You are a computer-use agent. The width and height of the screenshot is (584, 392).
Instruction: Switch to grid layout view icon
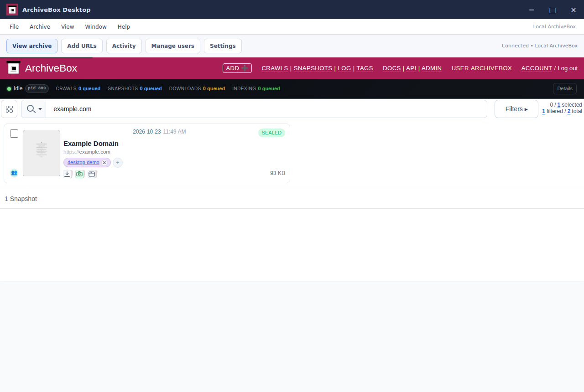(9, 109)
